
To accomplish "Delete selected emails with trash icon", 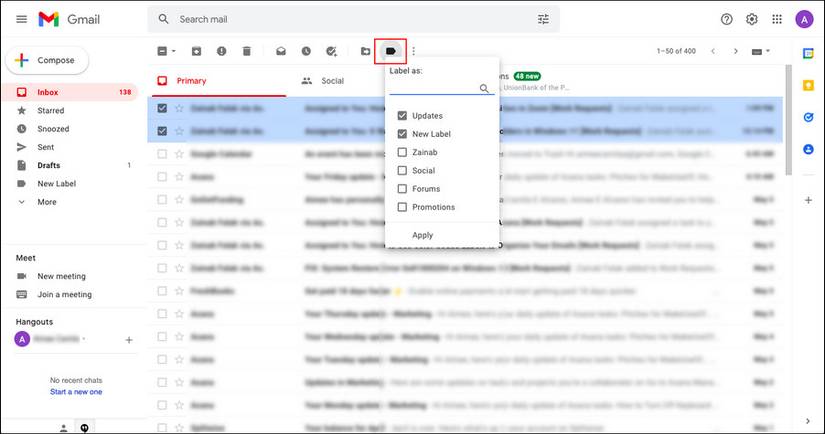I will coord(246,51).
